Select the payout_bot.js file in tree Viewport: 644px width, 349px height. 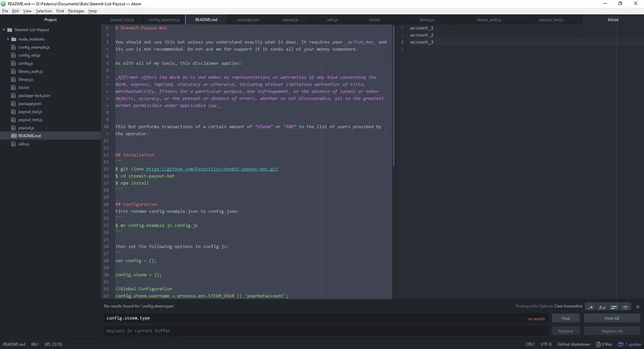[30, 112]
